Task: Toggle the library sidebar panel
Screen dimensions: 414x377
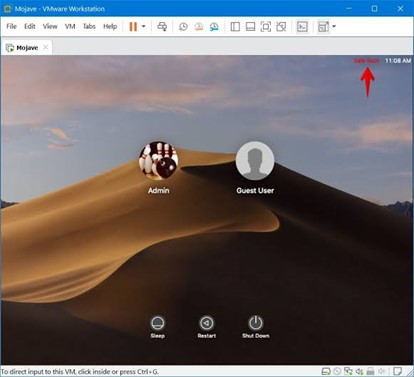Action: 235,27
